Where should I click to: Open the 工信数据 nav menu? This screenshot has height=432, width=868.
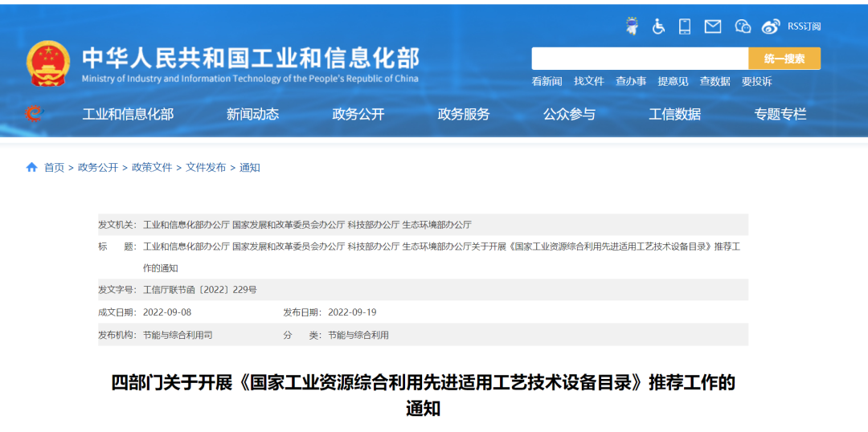point(675,115)
